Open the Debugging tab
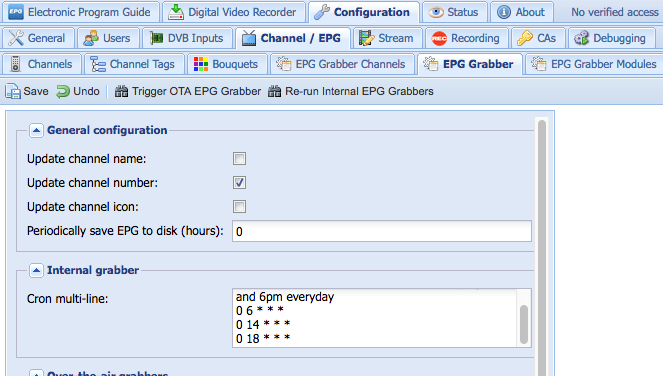 coord(611,38)
